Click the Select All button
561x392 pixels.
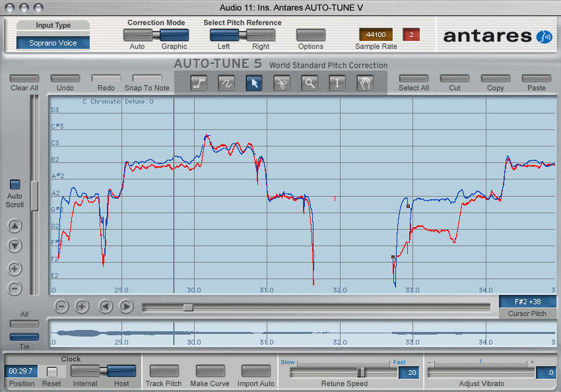414,79
